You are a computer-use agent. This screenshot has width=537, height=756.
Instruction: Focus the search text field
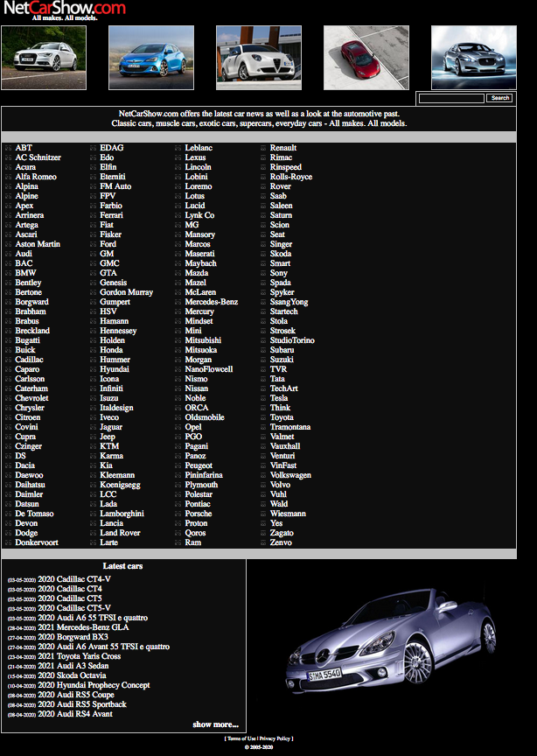coord(451,98)
